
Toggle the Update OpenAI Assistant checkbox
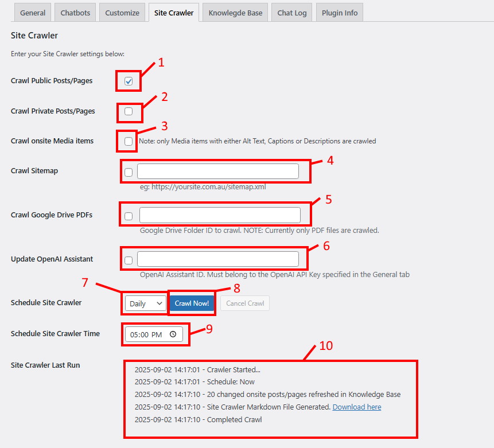[129, 260]
